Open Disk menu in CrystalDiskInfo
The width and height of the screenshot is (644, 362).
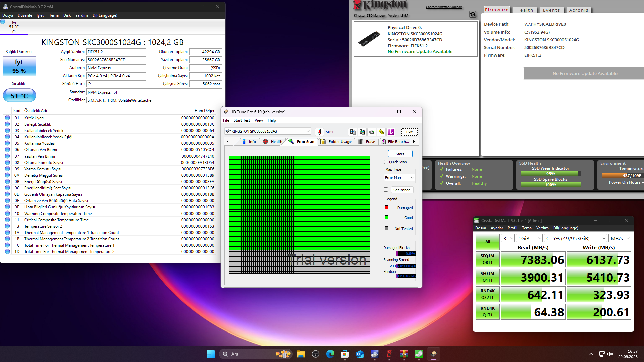67,15
